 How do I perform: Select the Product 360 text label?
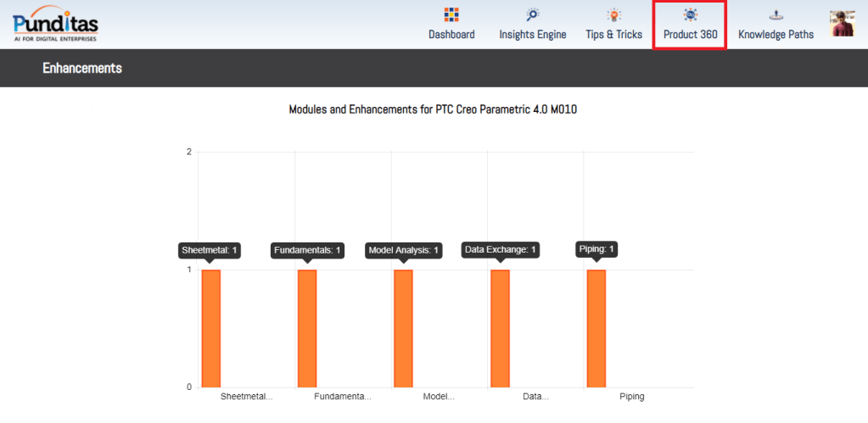click(690, 35)
